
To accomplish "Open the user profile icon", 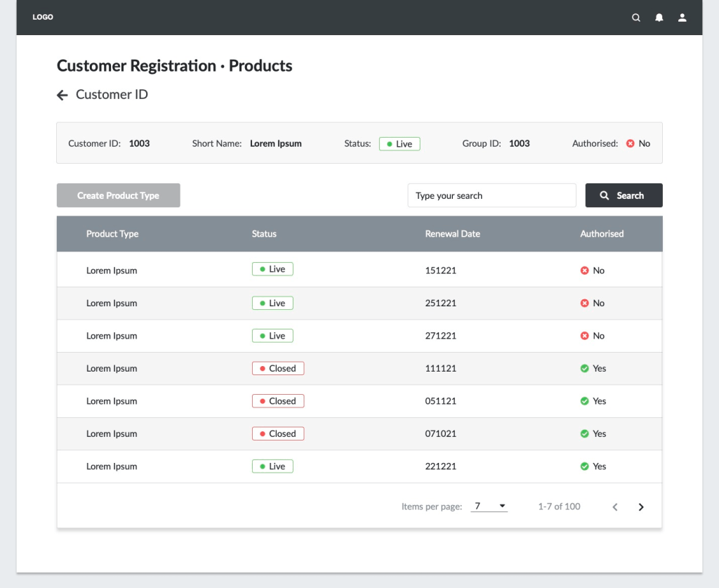I will (682, 18).
